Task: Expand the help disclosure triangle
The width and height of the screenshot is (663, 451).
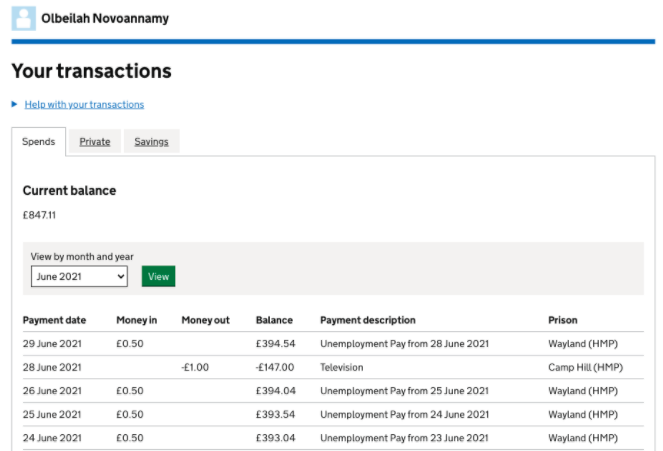Action: 15,104
